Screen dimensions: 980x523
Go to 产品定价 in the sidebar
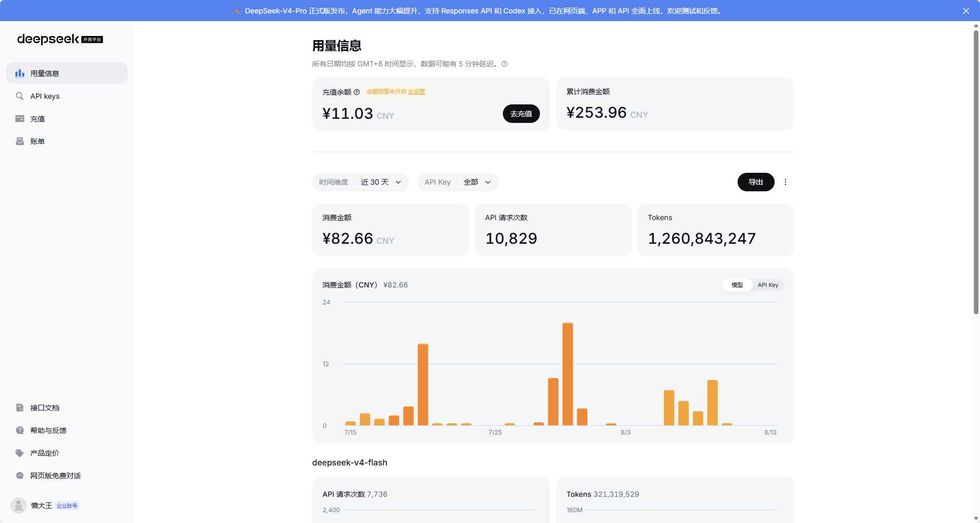[67, 453]
